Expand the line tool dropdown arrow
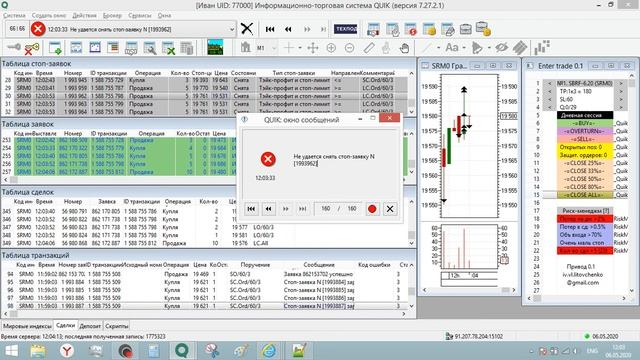Image resolution: width=640 pixels, height=360 pixels. click(438, 48)
